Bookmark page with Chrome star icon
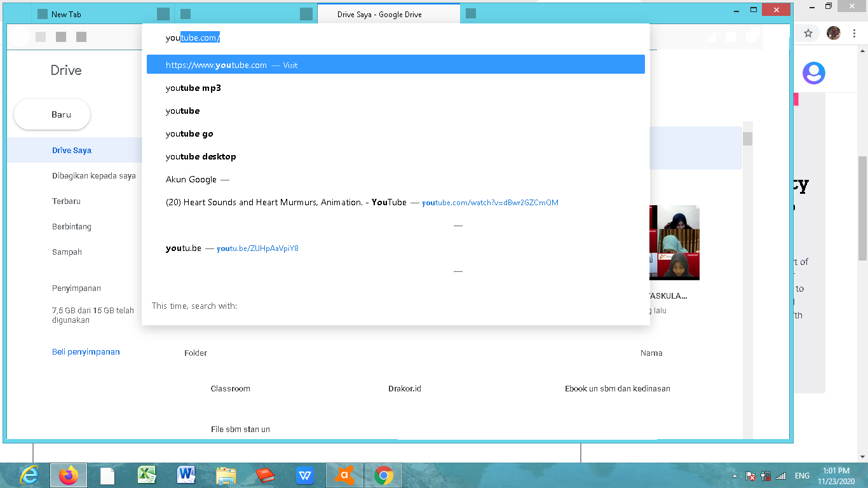Screen dimensions: 868x488 [808, 33]
